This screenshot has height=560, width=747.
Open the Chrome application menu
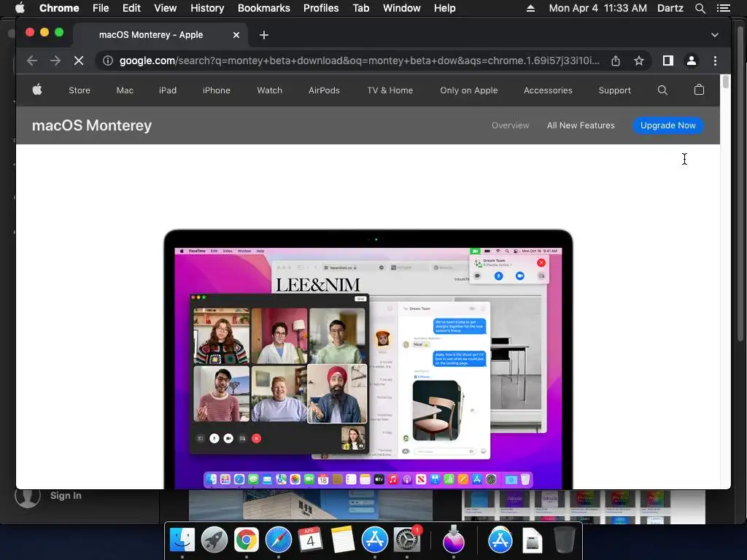click(59, 8)
